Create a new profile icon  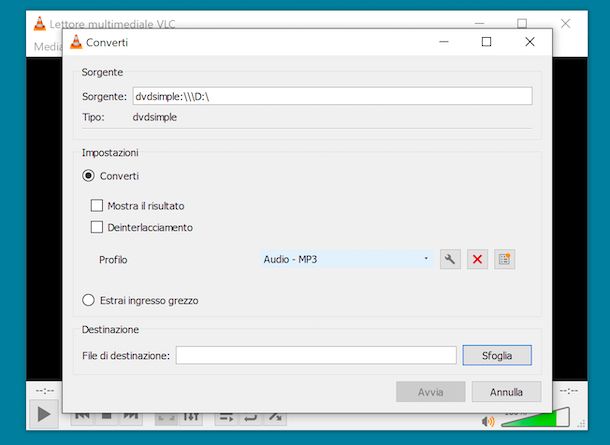(505, 259)
